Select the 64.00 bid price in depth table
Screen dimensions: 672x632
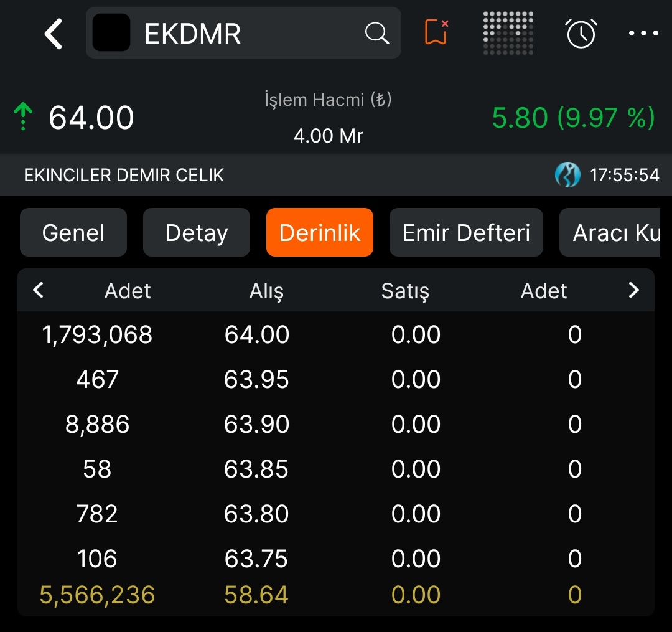click(257, 334)
